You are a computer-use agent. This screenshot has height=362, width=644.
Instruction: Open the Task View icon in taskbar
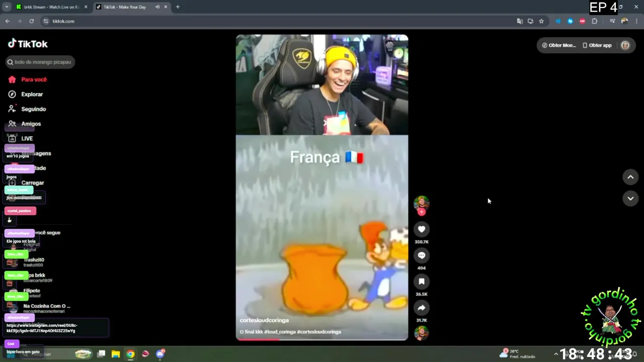101,354
